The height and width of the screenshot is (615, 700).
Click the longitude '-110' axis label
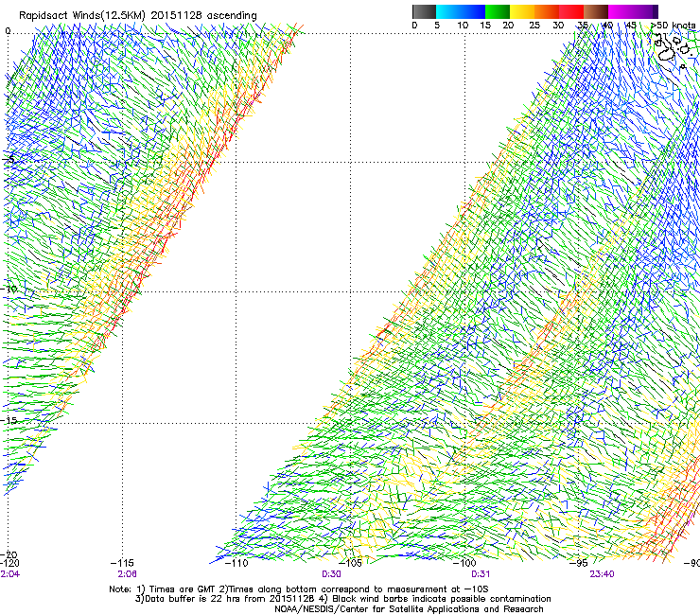point(236,563)
